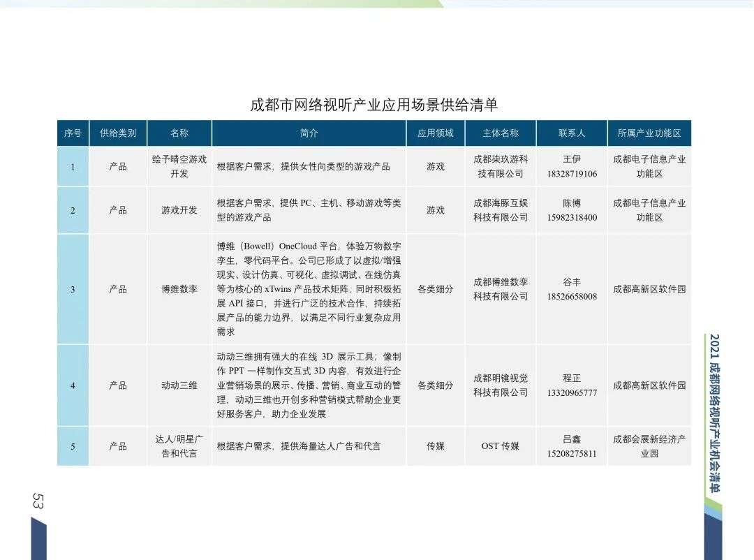
Task: Click 各类细分 in the 动动三维 row
Action: pyautogui.click(x=435, y=385)
